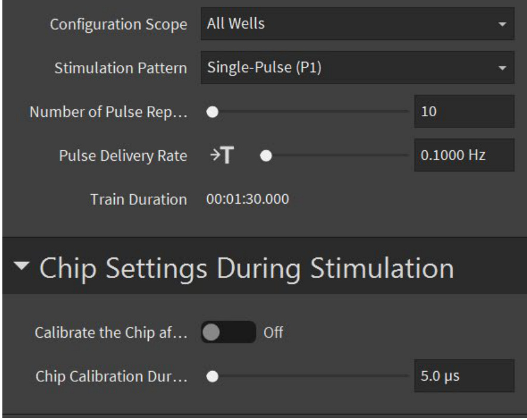The image size is (527, 420).
Task: Click the Pulse Delivery Rate slider handle
Action: click(267, 156)
